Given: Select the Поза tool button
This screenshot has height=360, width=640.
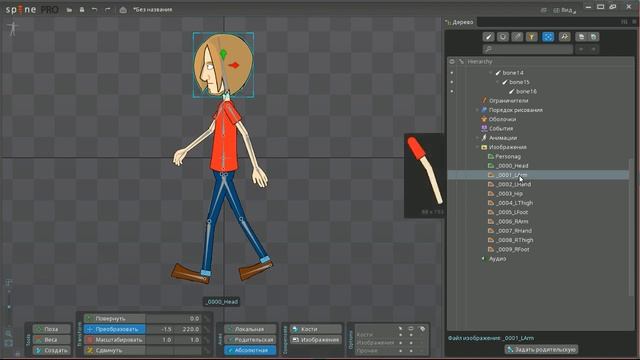Looking at the screenshot, I should (52, 329).
